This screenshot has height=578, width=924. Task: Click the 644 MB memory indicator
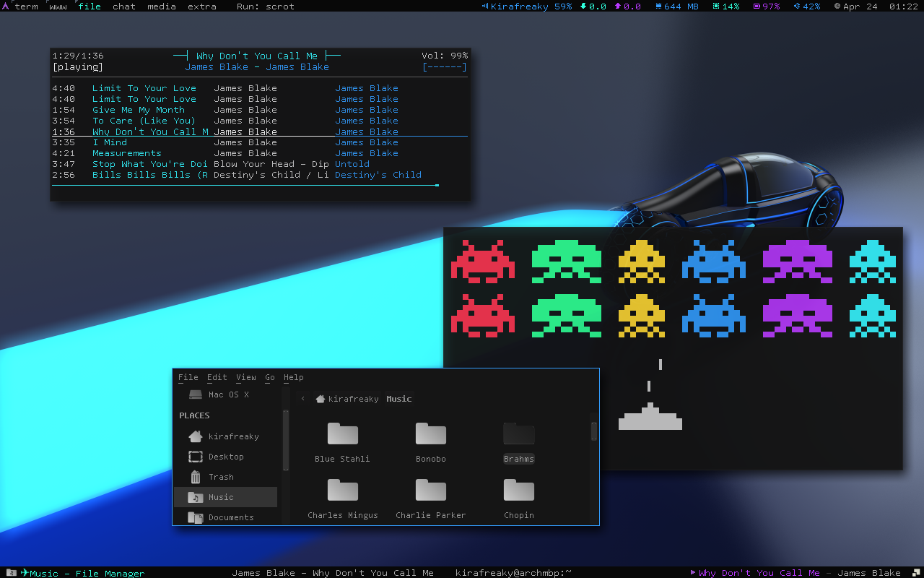pyautogui.click(x=677, y=7)
